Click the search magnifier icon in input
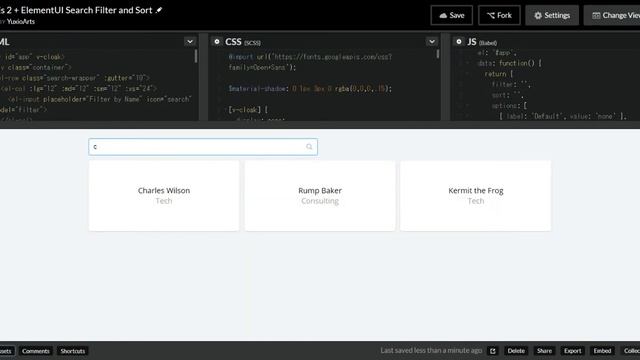Viewport: 640px width, 360px height. click(309, 147)
